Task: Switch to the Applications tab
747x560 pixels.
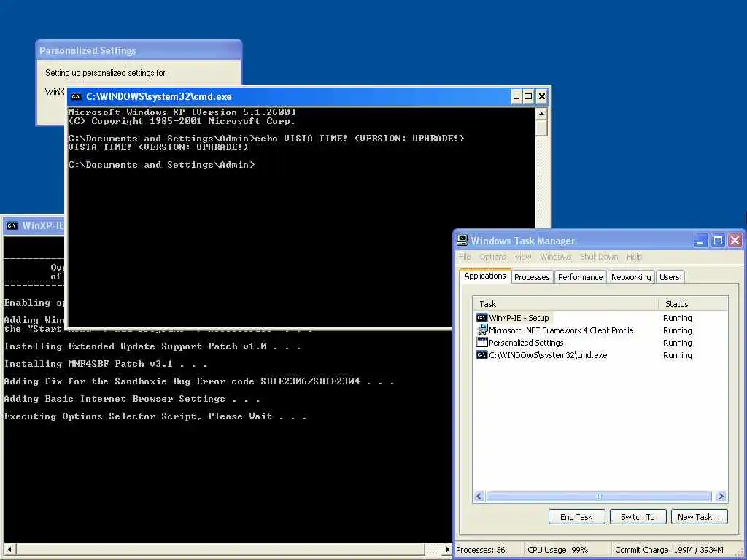Action: pos(485,276)
